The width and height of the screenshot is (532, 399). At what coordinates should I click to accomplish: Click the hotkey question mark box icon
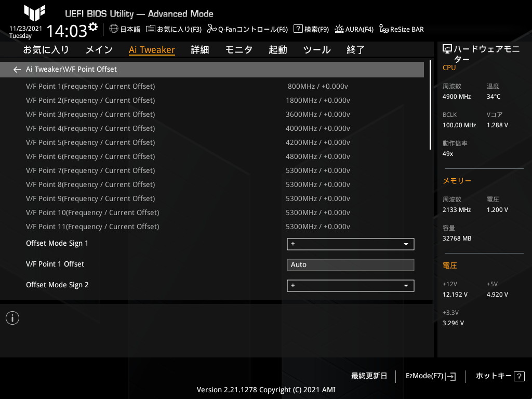point(519,376)
